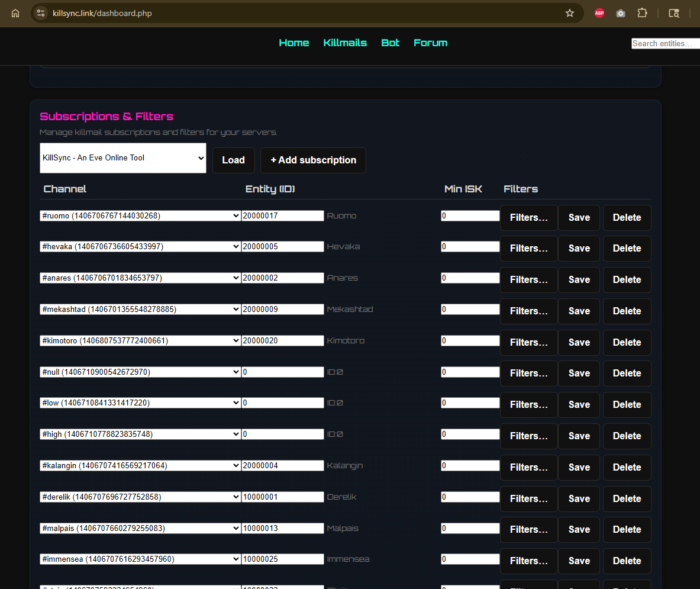Click the + Add subscription button
The height and width of the screenshot is (589, 700).
(313, 160)
